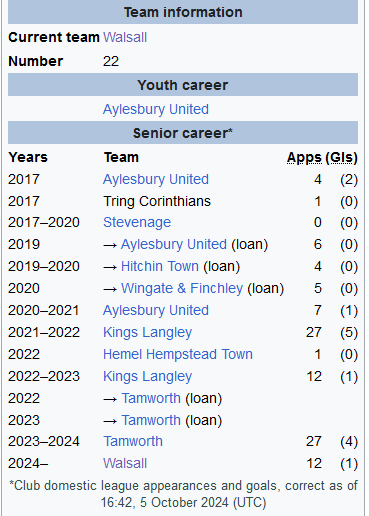Click the Tring Corinthians team text
Image resolution: width=369 pixels, height=516 pixels.
click(157, 201)
